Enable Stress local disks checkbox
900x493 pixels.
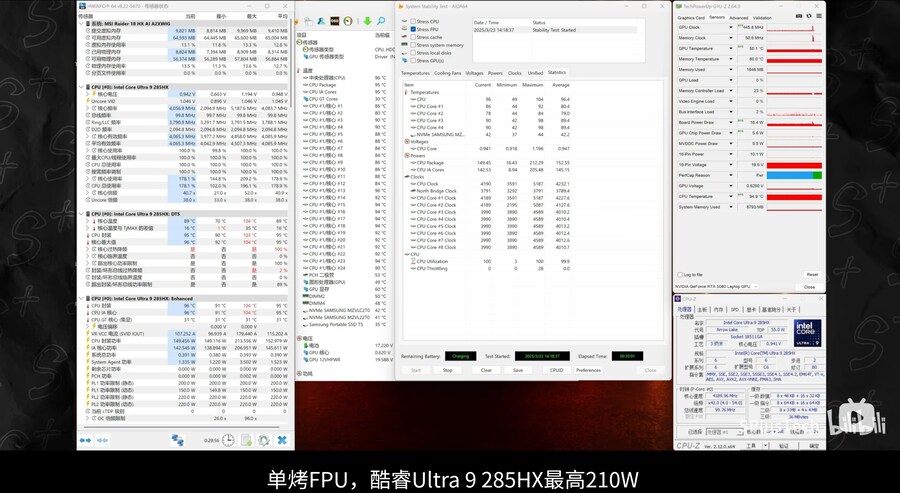point(413,53)
